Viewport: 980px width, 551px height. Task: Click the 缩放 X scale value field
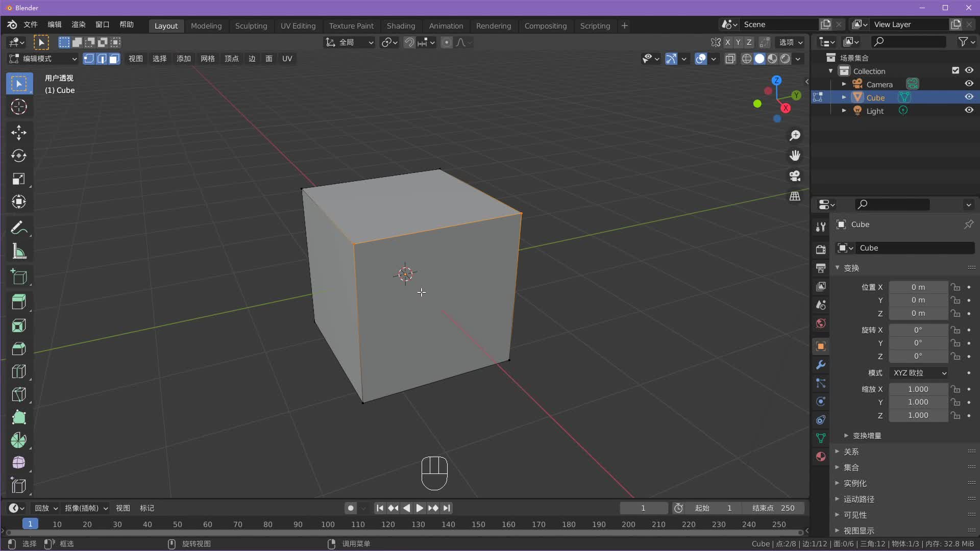click(x=918, y=389)
